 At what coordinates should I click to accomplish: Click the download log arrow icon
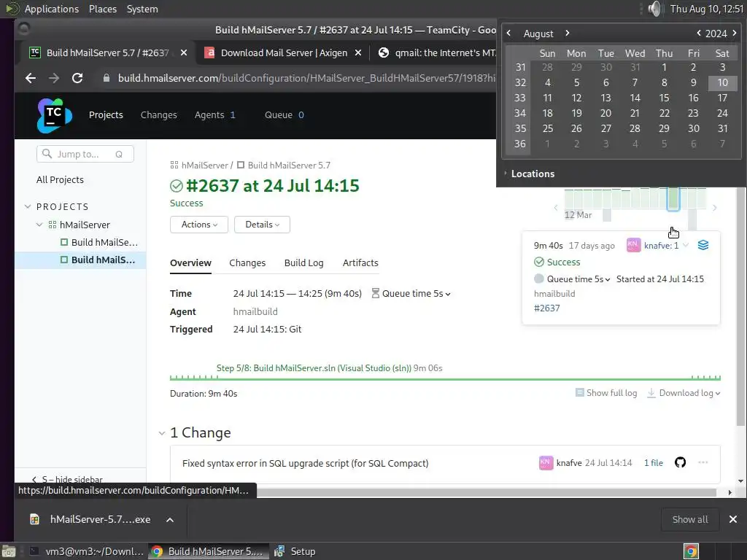click(x=651, y=393)
